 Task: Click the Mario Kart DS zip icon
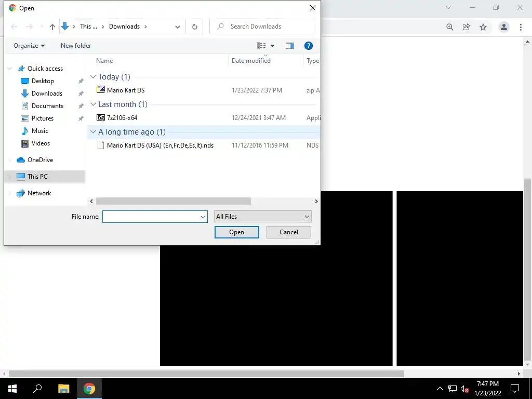point(100,90)
